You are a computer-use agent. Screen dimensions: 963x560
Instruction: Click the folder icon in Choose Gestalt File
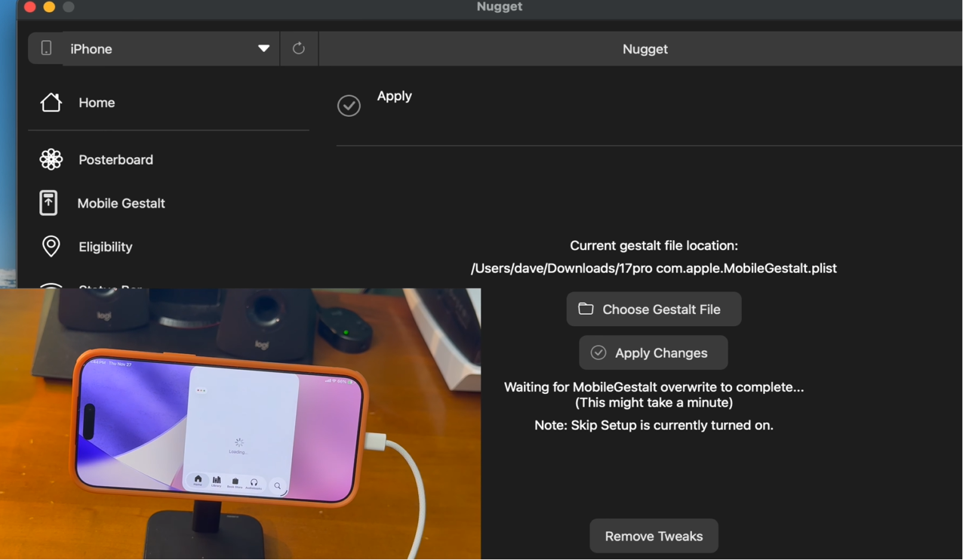(586, 309)
